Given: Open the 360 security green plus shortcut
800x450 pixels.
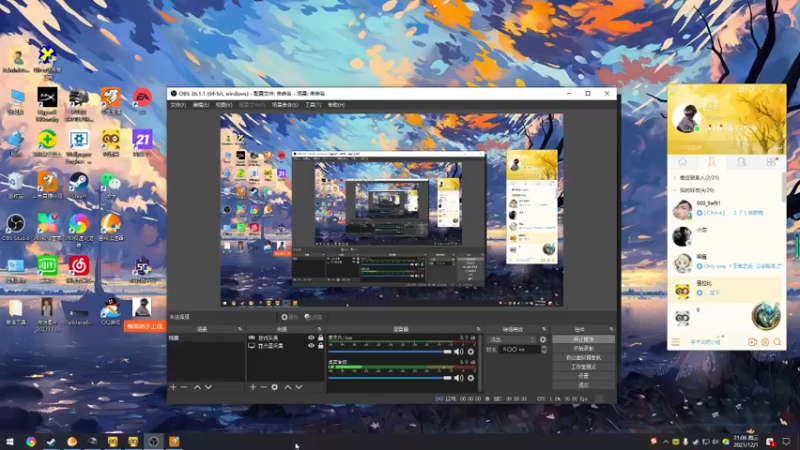Looking at the screenshot, I should 47,140.
